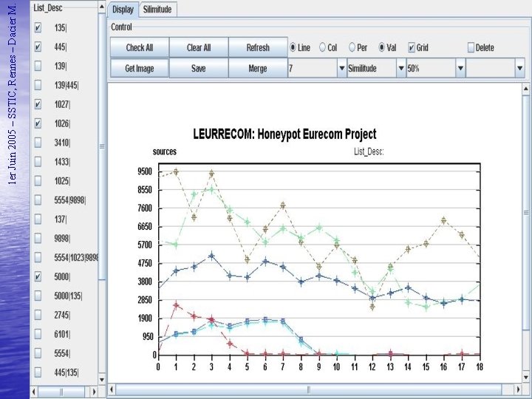Click List_Desc scroll left arrow

point(34,392)
